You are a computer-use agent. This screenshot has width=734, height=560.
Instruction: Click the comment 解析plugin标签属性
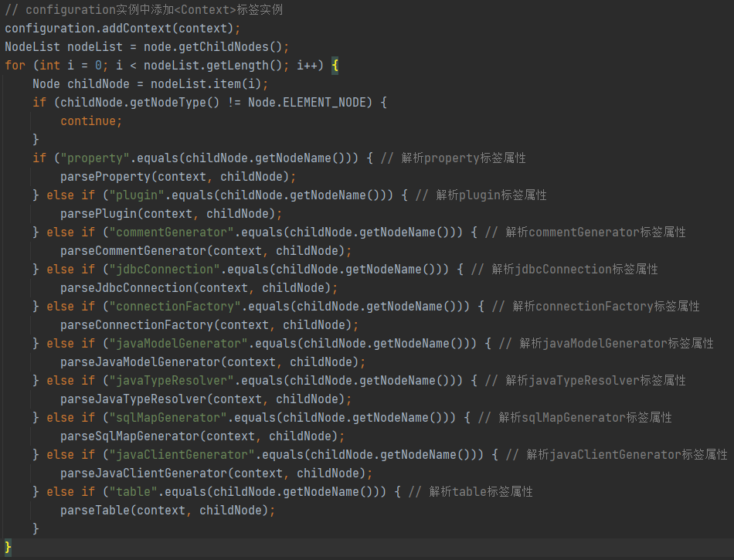pyautogui.click(x=481, y=195)
